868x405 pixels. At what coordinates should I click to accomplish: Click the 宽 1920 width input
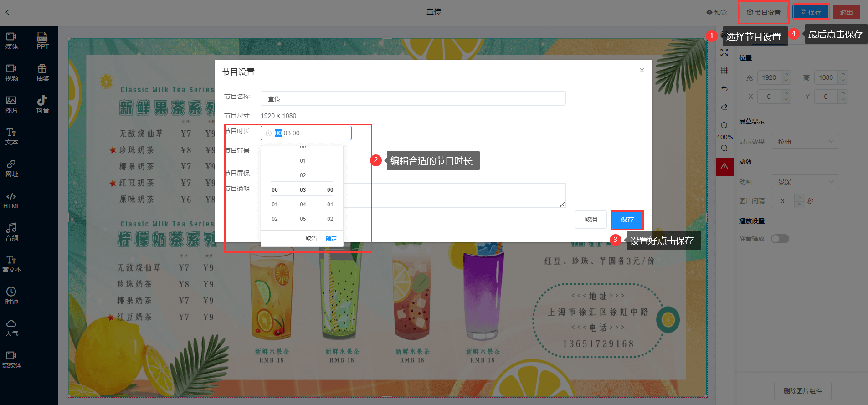769,77
